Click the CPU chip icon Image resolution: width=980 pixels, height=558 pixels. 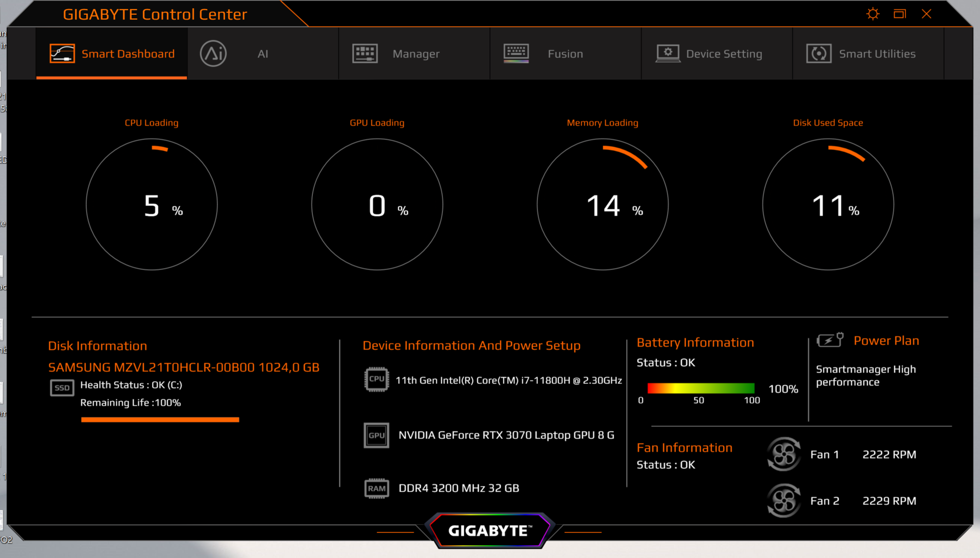pos(377,379)
